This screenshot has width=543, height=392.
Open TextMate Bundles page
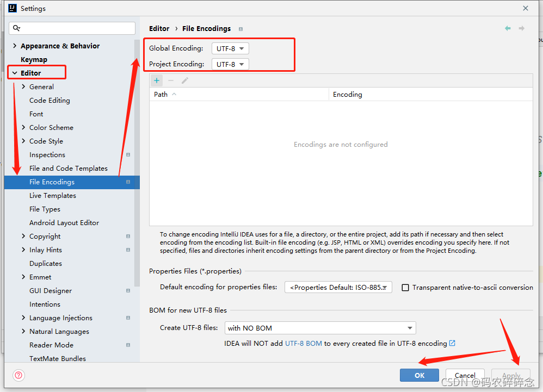58,358
